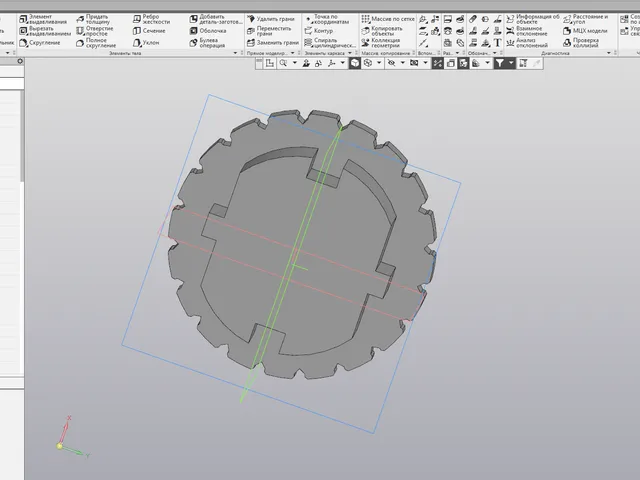Click the left panel vertical scrollbar
The height and width of the screenshot is (480, 640).
coord(22,137)
